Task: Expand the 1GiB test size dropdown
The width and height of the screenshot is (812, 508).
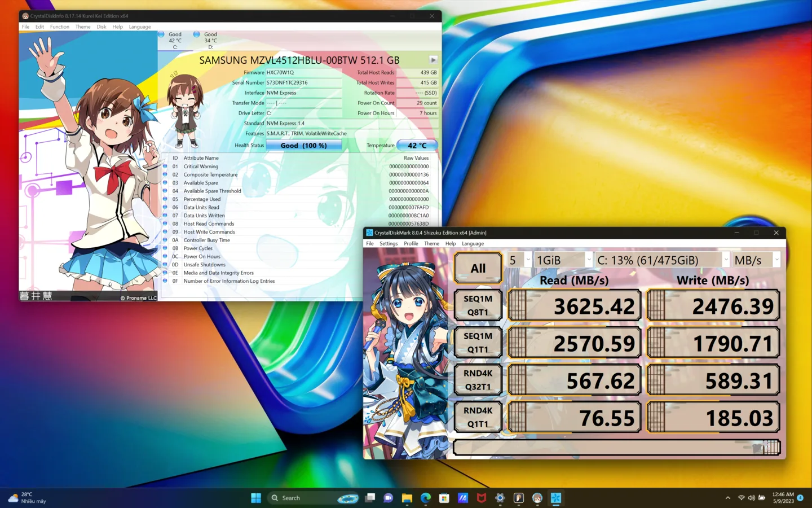Action: (563, 260)
